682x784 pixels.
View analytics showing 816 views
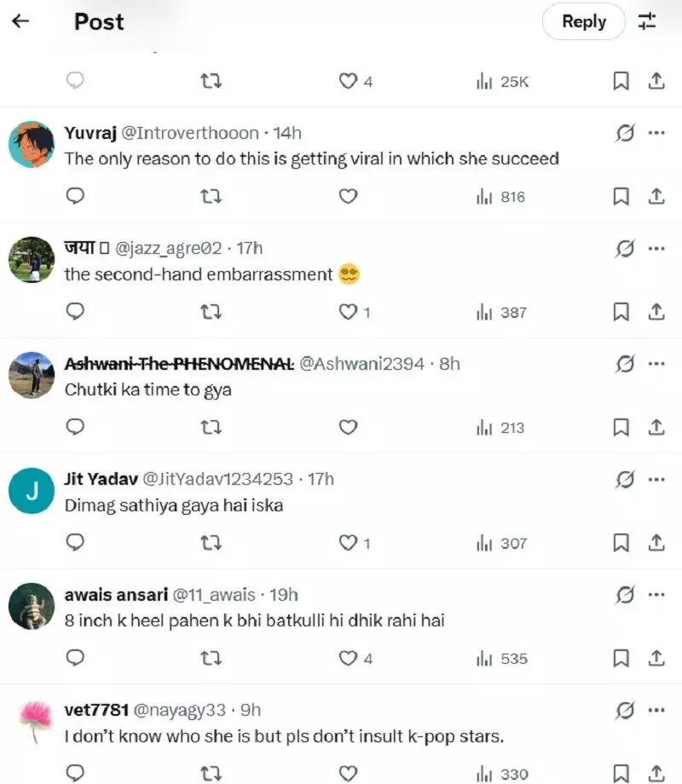coord(501,197)
